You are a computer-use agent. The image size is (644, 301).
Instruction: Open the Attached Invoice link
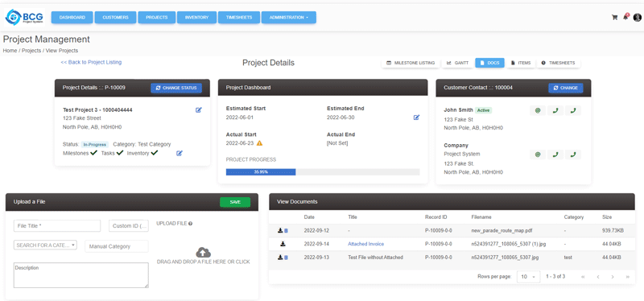tap(366, 244)
